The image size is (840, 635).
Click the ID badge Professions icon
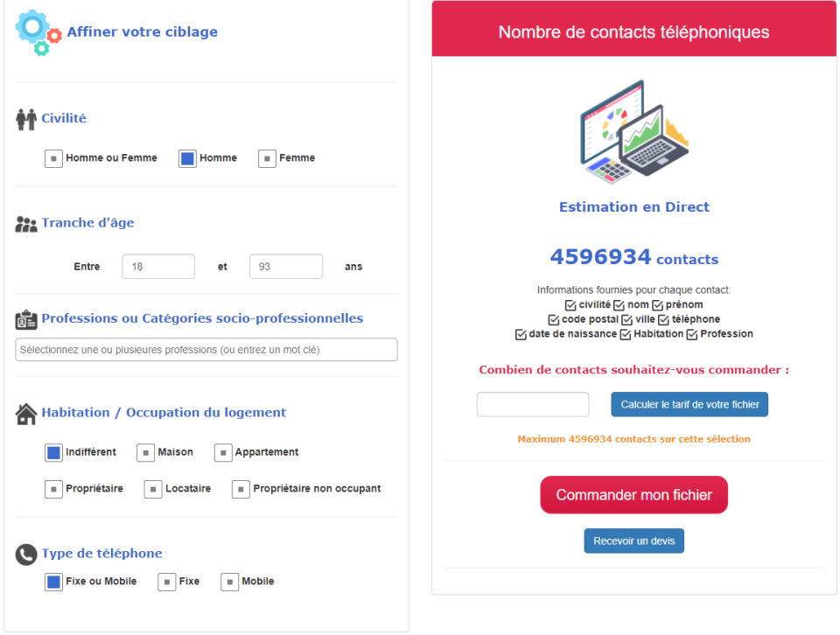click(x=26, y=319)
